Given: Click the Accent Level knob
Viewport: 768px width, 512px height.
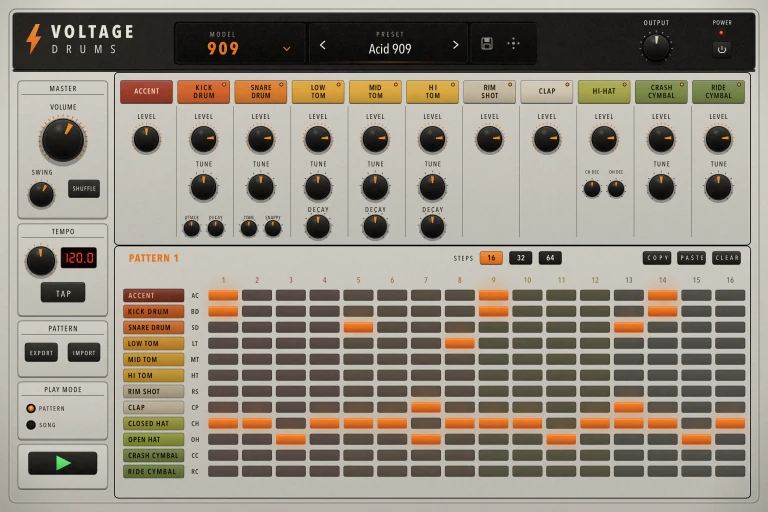Looking at the screenshot, I should (x=146, y=139).
